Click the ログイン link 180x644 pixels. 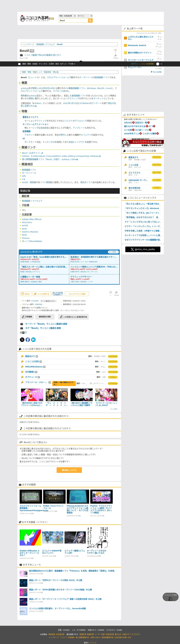point(135,64)
